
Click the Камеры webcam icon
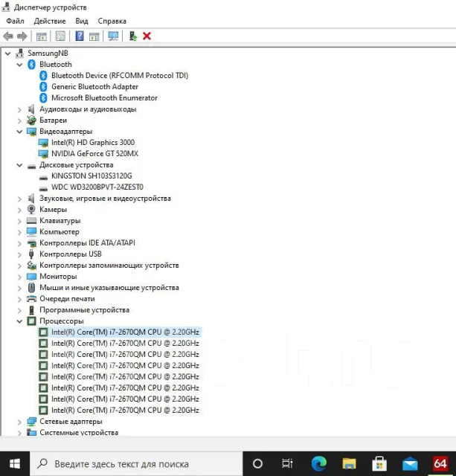click(31, 210)
